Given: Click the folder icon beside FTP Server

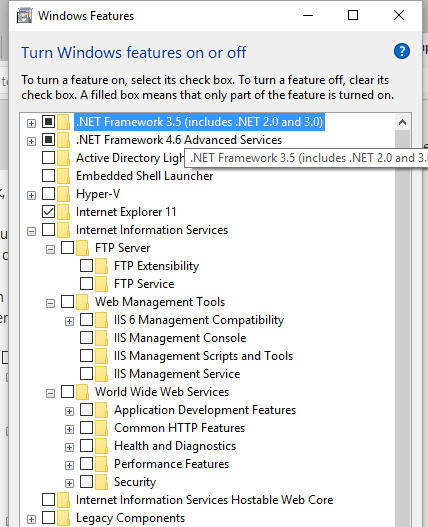Looking at the screenshot, I should click(82, 248).
